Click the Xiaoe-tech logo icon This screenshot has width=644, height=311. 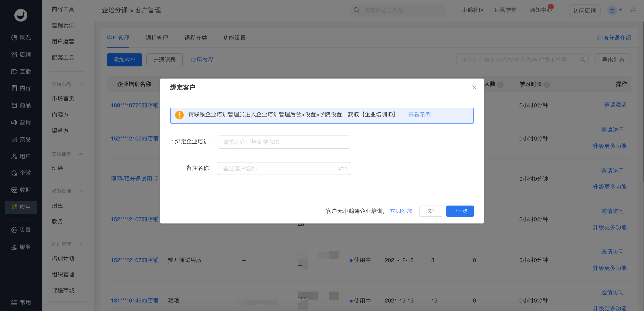21,15
